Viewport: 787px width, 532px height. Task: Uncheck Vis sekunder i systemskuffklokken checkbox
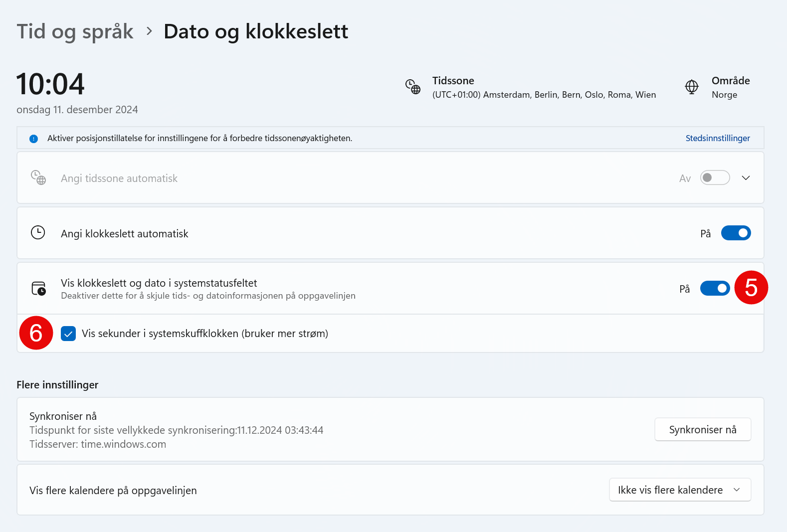pyautogui.click(x=68, y=334)
